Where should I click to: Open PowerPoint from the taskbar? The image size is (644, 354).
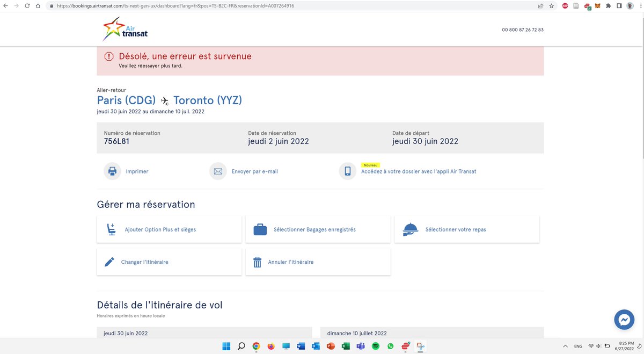331,346
